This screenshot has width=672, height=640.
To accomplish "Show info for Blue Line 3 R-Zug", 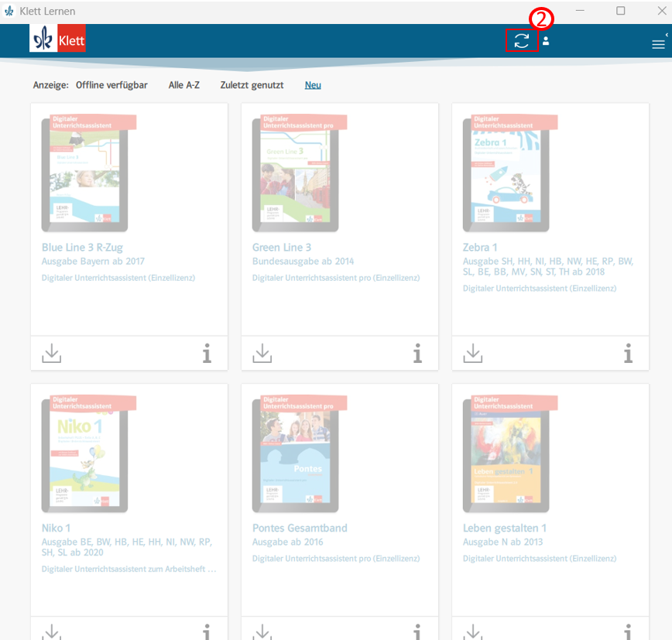I will [207, 353].
